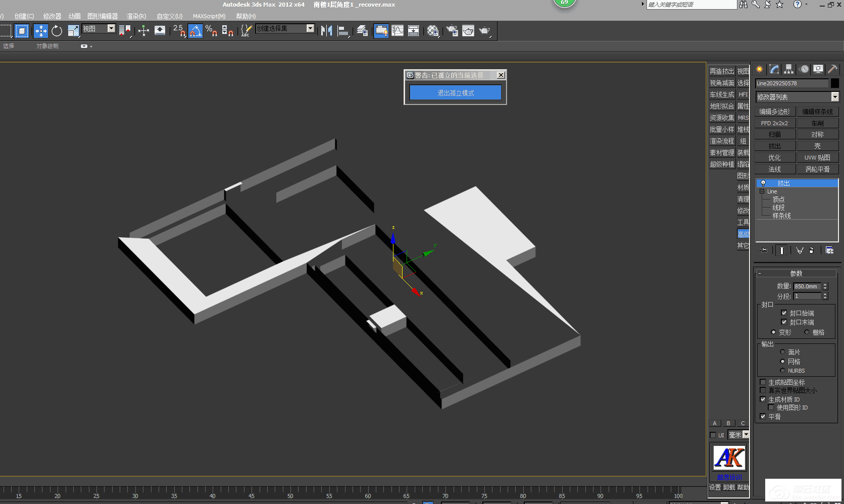This screenshot has height=504, width=844.
Task: Select the 栅格 radio button
Action: 807,332
